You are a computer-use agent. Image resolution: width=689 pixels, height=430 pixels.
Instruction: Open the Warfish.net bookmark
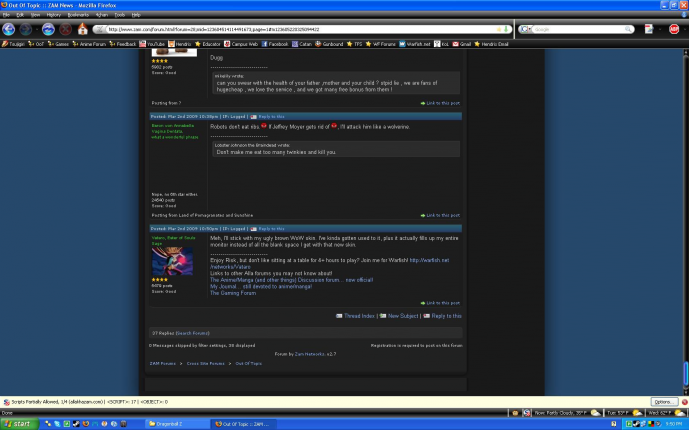415,44
